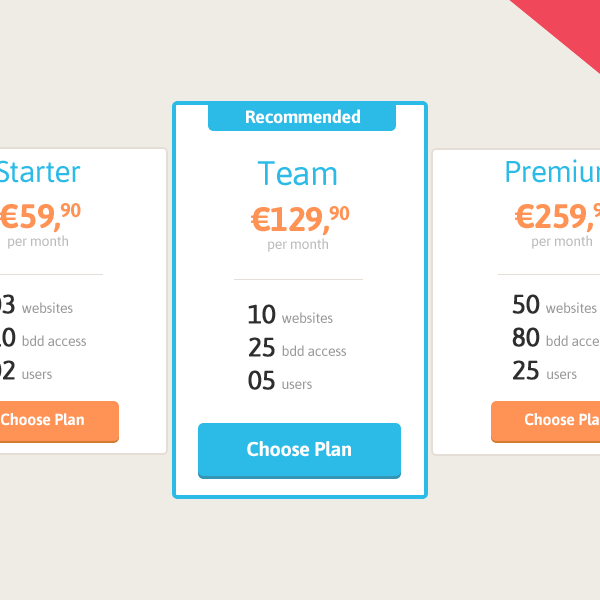The height and width of the screenshot is (600, 600).
Task: Click the Recommended badge on Team card
Action: tap(302, 117)
